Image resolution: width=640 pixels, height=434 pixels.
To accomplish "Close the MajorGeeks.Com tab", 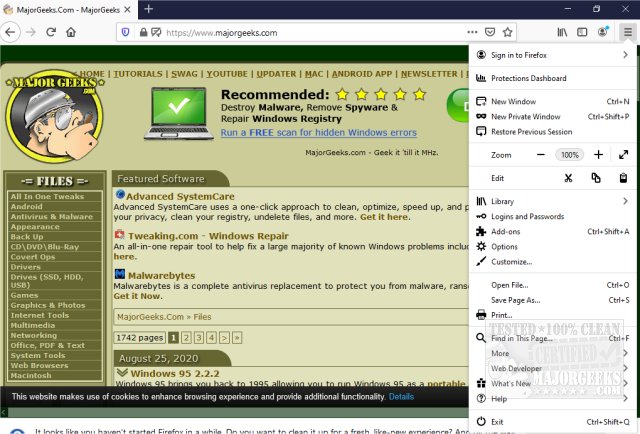I will pos(128,9).
